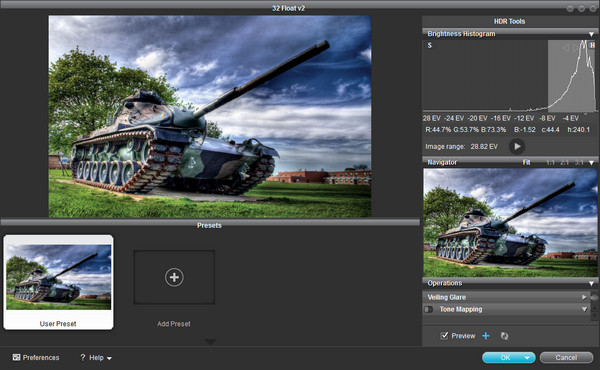Viewport: 600px width, 370px height.
Task: Click the question mark Help icon
Action: coord(82,357)
